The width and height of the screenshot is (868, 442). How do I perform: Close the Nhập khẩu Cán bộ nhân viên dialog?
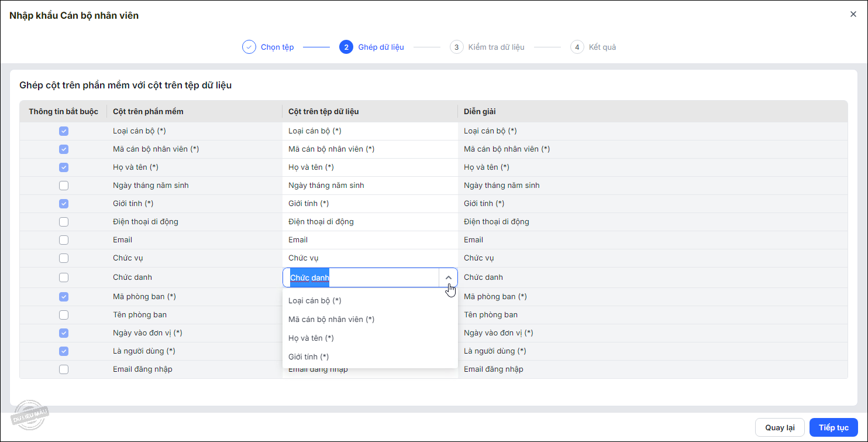(853, 15)
